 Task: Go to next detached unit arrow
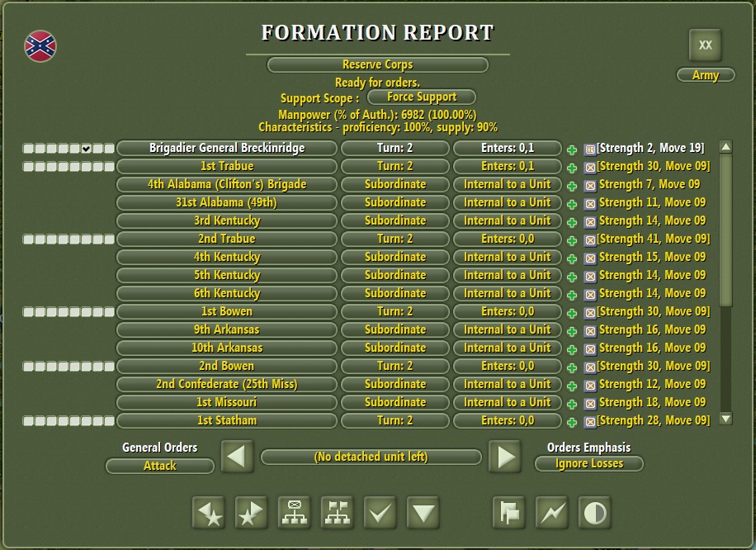tap(505, 457)
